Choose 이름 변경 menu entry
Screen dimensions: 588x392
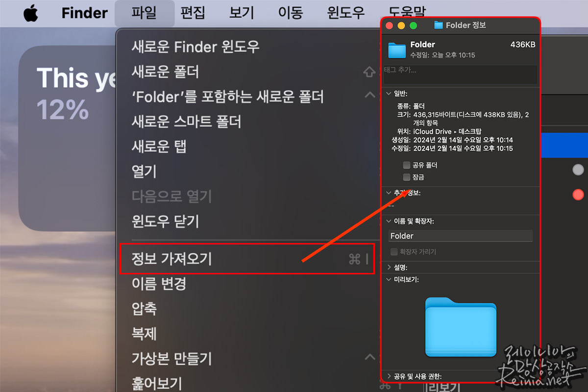point(159,284)
